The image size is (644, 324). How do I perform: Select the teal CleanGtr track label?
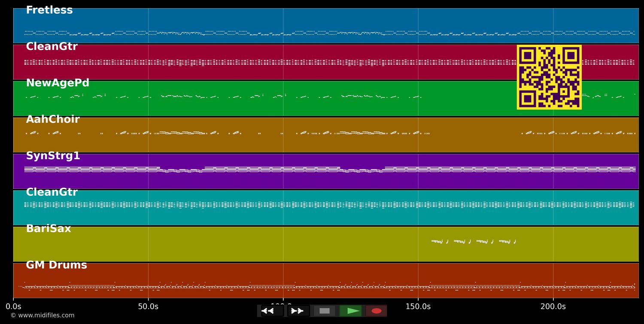52,193
